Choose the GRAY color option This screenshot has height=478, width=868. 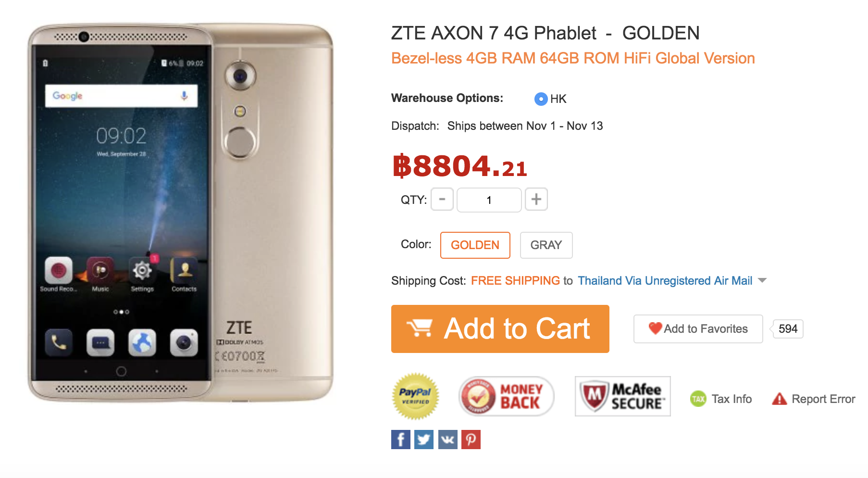546,245
